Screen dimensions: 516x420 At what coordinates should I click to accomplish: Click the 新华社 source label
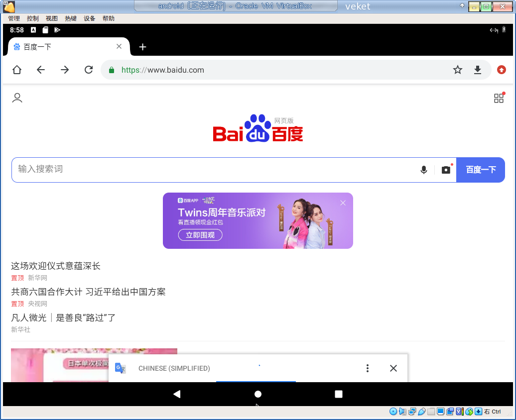(x=20, y=329)
